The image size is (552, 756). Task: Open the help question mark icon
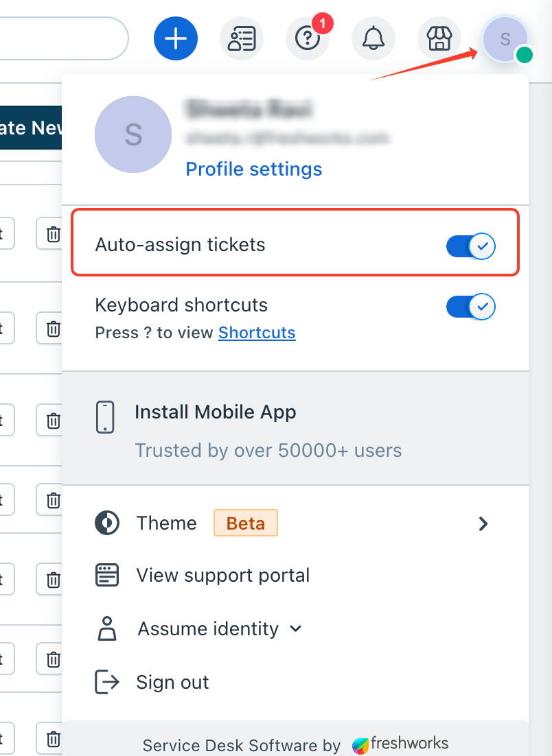[308, 38]
